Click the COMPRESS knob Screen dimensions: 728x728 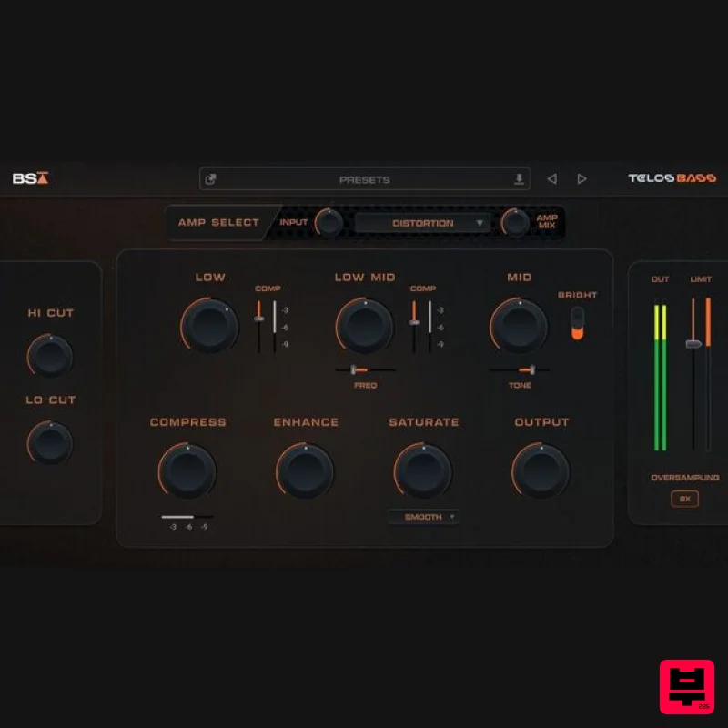point(187,470)
